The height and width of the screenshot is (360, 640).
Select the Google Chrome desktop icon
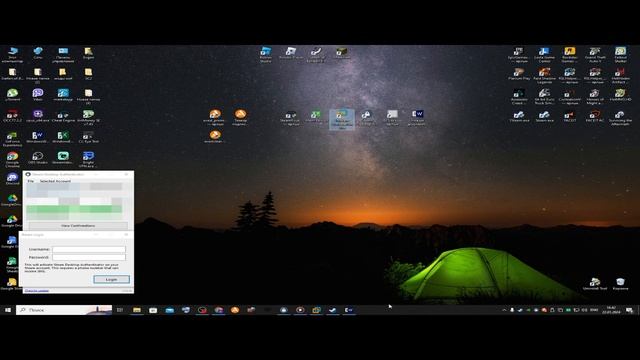tap(12, 160)
